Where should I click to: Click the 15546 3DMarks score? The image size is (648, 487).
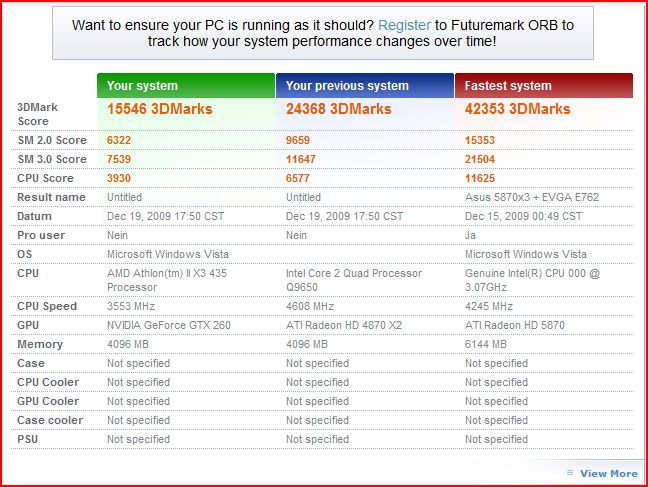tap(160, 109)
